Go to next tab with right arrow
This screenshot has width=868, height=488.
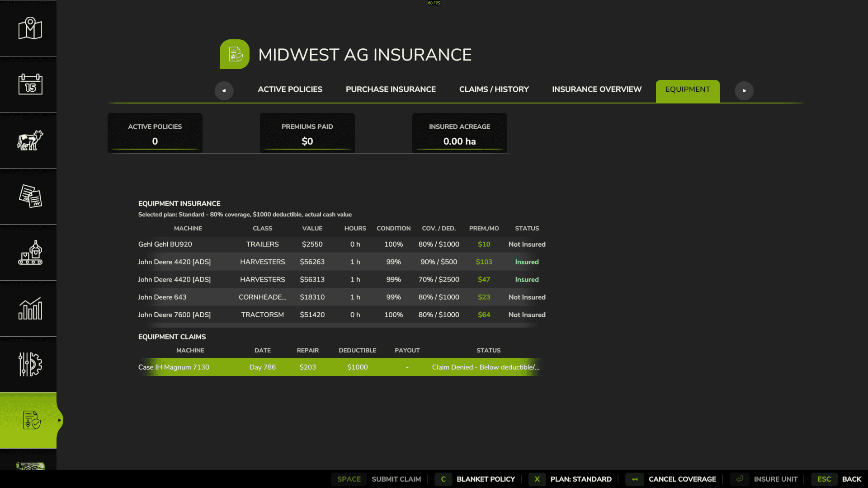(744, 91)
